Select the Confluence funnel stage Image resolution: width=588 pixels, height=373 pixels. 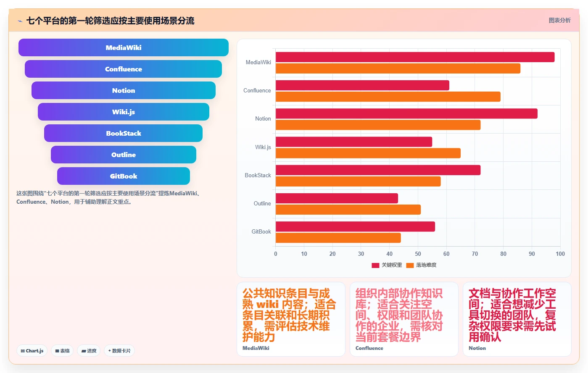click(124, 69)
